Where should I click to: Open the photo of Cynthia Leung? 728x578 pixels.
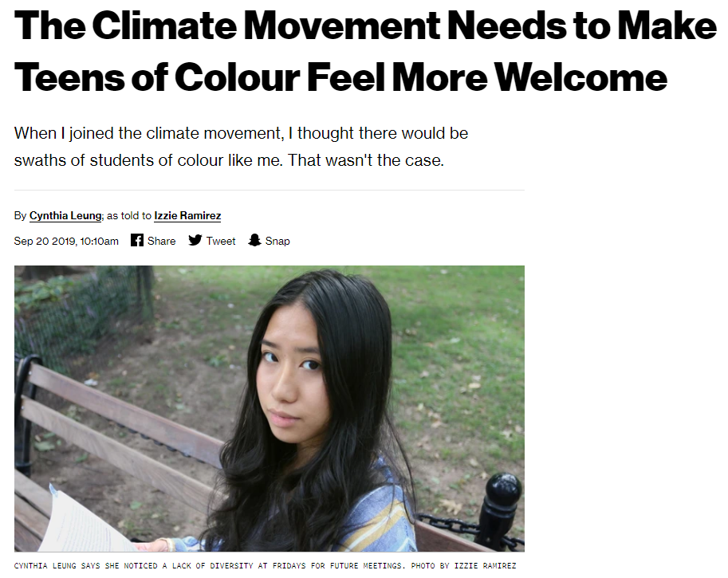(x=270, y=408)
